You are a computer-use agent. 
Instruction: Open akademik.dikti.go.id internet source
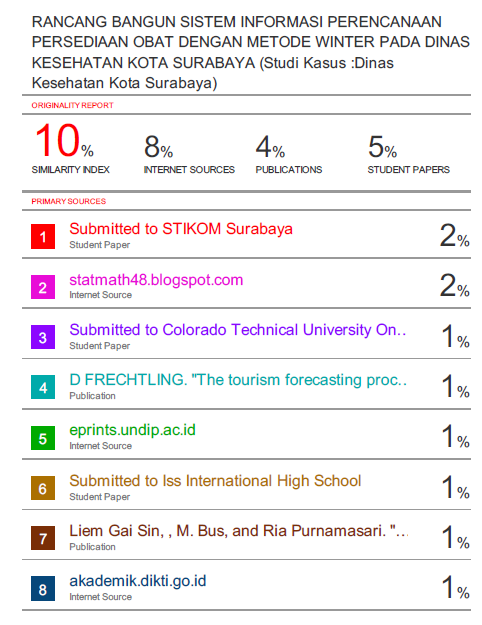138,581
